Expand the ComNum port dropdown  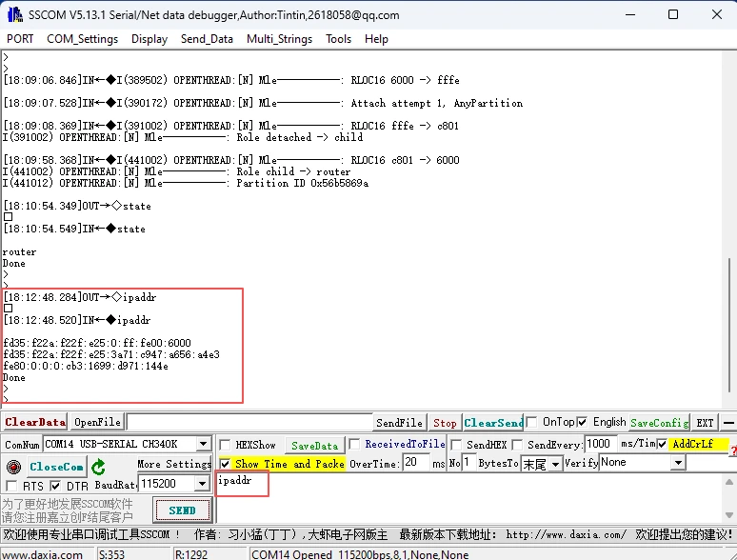click(x=203, y=444)
